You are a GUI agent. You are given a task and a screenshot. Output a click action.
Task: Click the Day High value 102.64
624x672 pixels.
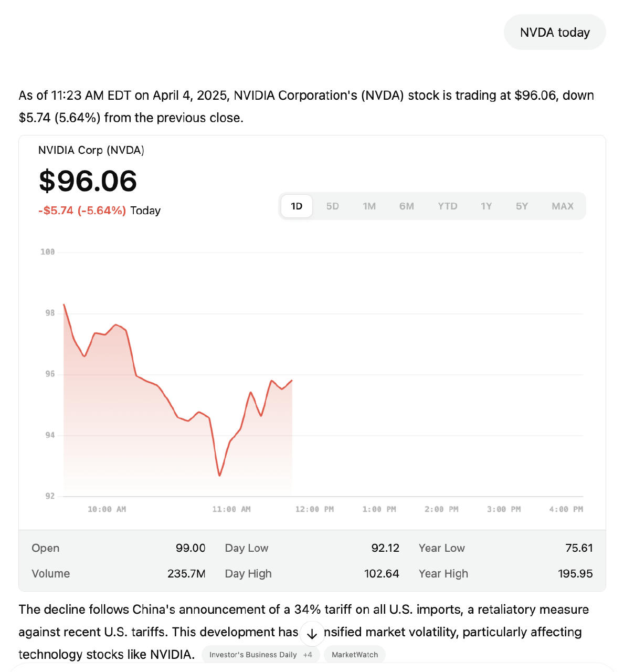click(382, 574)
